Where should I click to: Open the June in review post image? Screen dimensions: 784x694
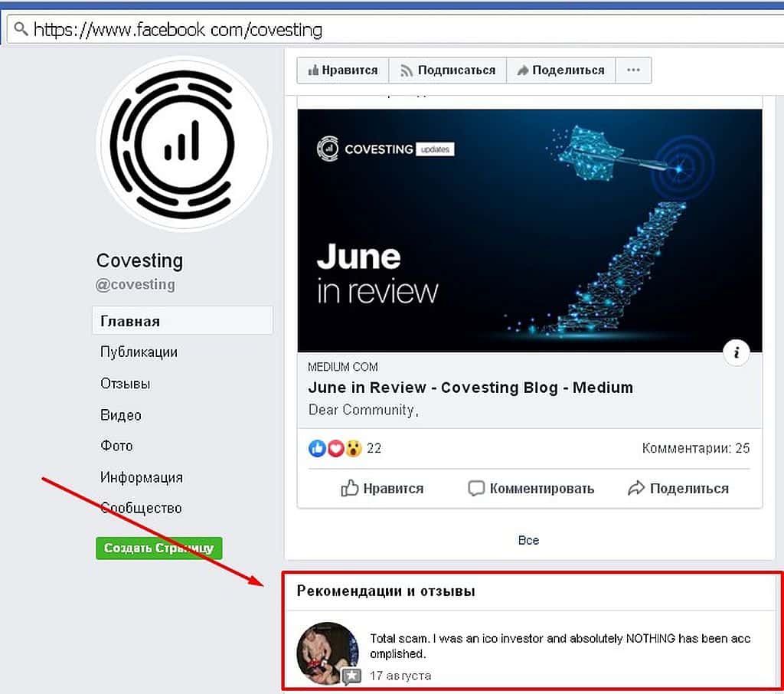tap(530, 231)
